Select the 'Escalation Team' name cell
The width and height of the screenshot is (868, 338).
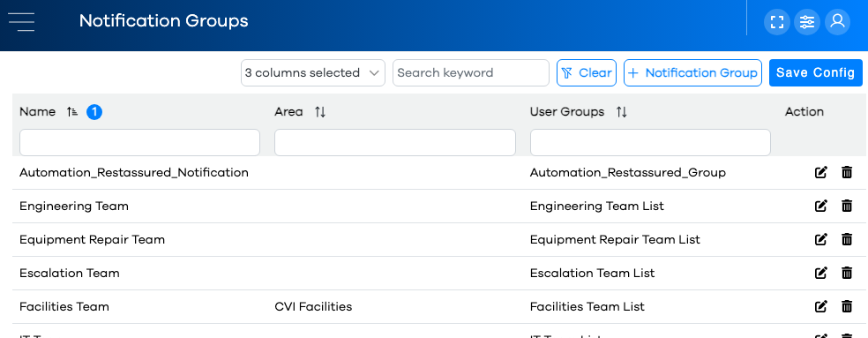point(69,274)
